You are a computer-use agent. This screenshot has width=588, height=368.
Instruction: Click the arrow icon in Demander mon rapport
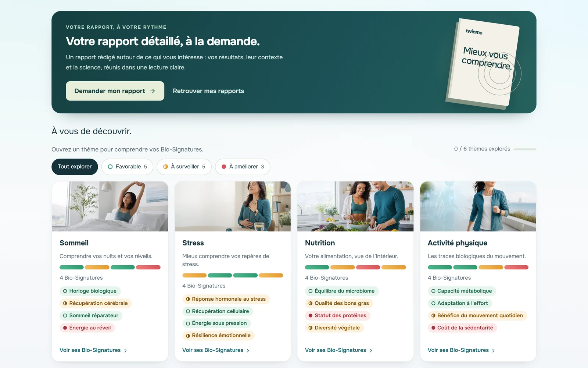click(x=153, y=91)
